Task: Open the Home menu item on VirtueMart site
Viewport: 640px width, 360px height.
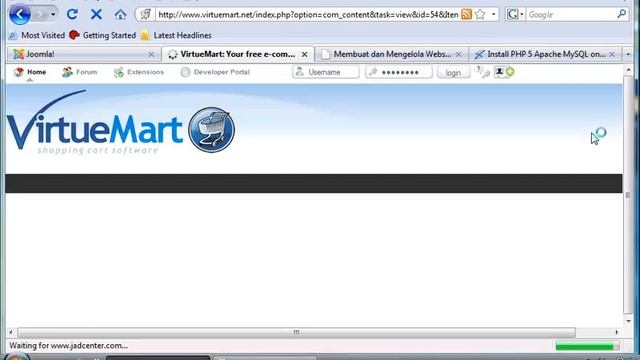Action: (30, 72)
